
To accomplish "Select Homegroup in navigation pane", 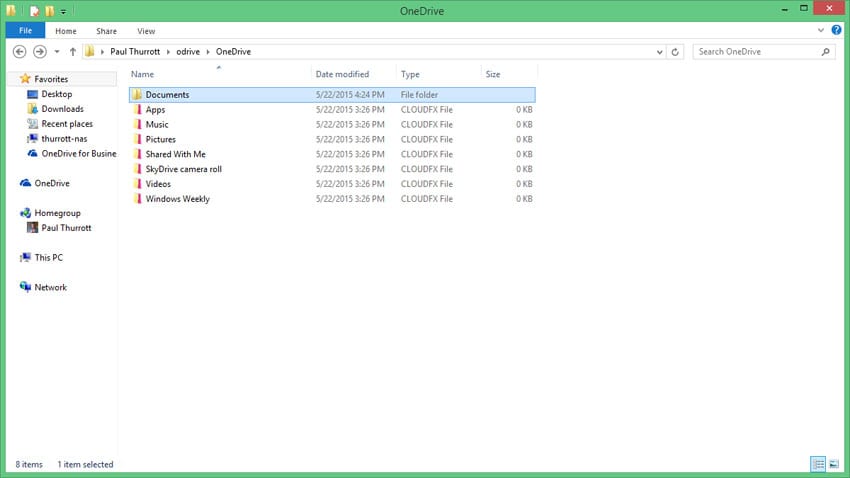I will pyautogui.click(x=57, y=213).
